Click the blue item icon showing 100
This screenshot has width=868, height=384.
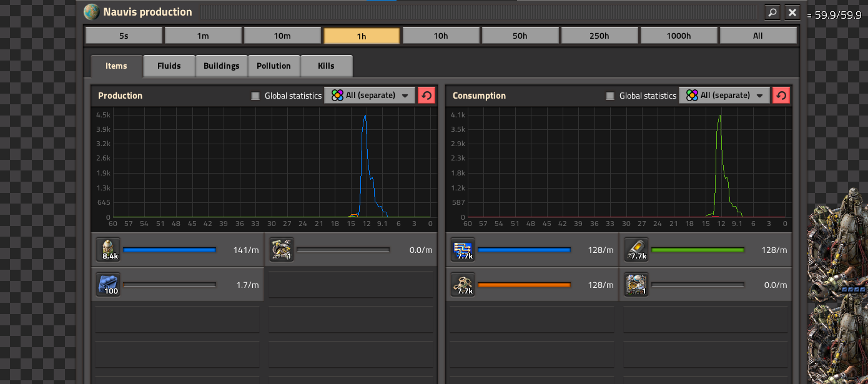click(x=109, y=285)
